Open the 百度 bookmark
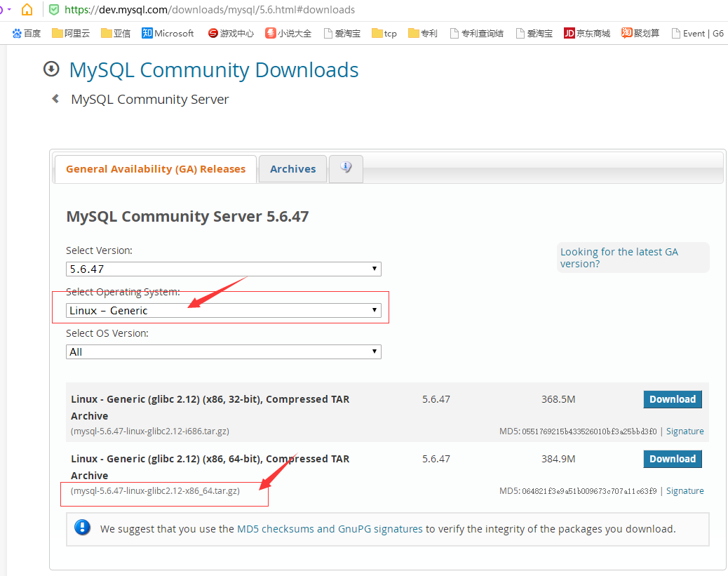728x576 pixels. point(26,32)
